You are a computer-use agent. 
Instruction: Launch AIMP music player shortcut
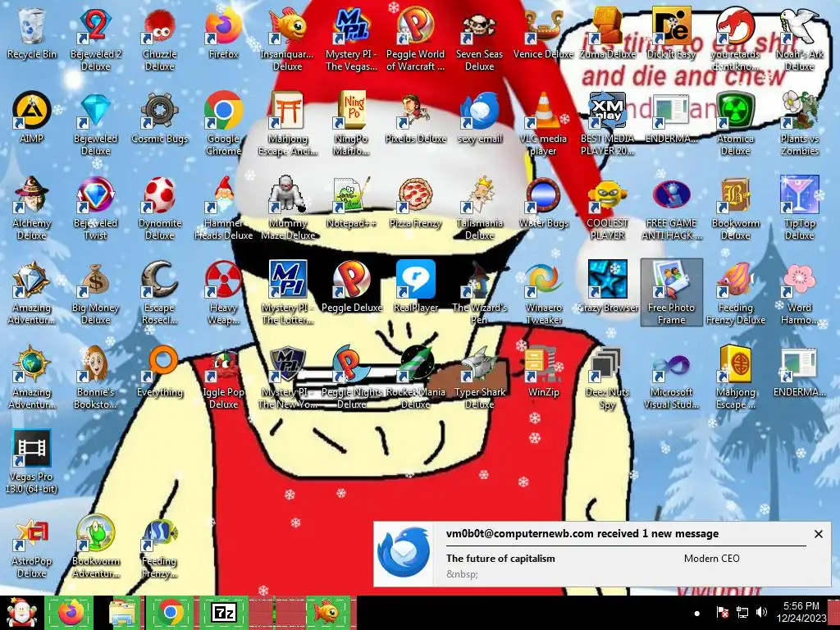point(32,118)
